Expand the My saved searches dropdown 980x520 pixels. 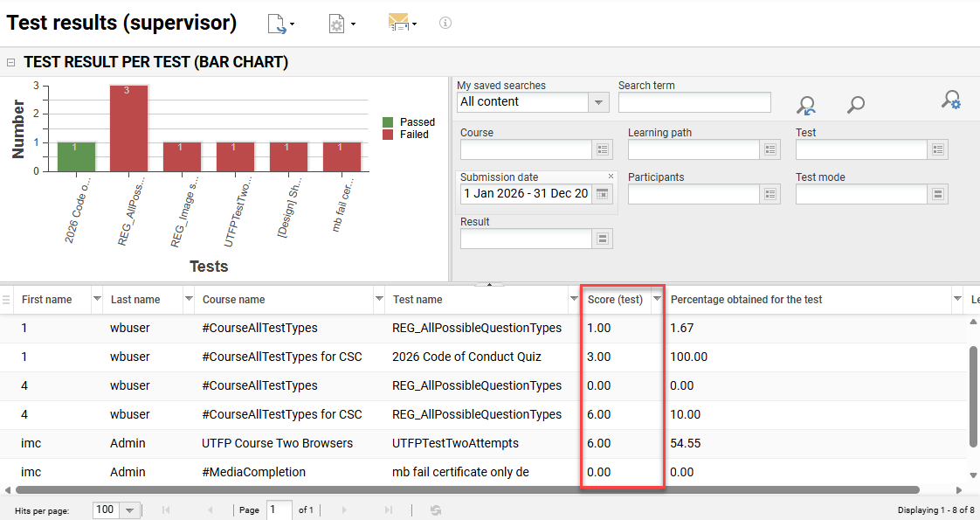(598, 102)
